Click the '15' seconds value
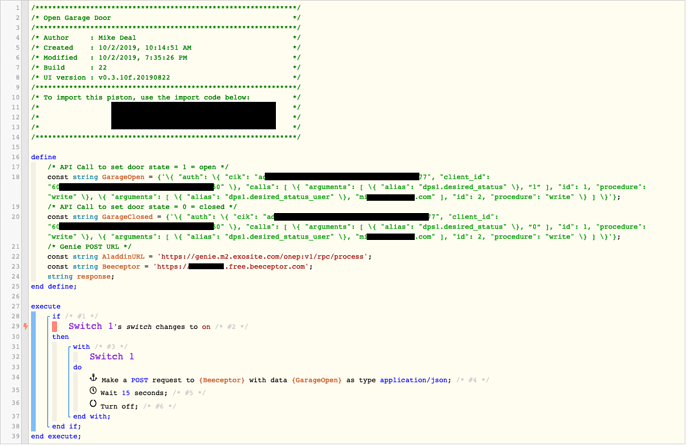 click(126, 393)
